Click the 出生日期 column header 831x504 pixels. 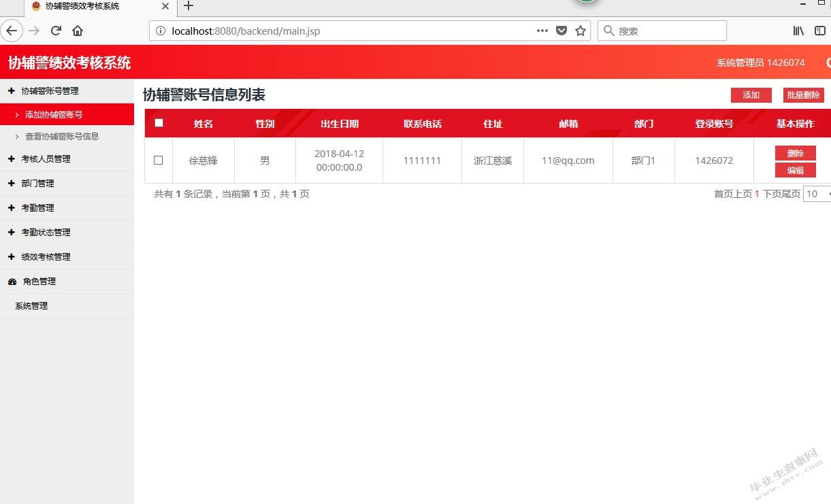tap(340, 124)
